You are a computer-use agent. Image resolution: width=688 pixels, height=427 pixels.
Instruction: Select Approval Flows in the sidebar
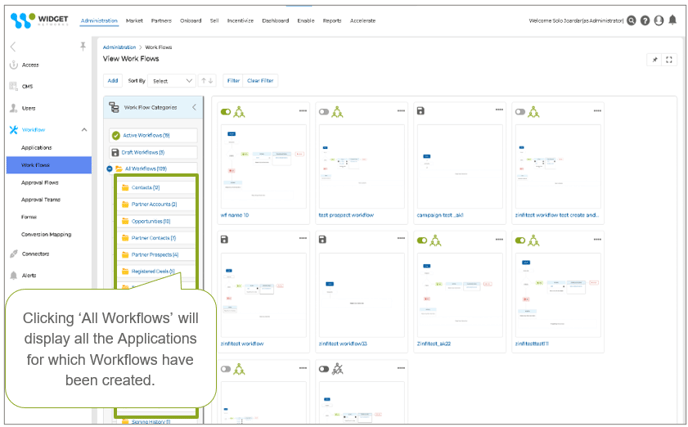pos(40,182)
